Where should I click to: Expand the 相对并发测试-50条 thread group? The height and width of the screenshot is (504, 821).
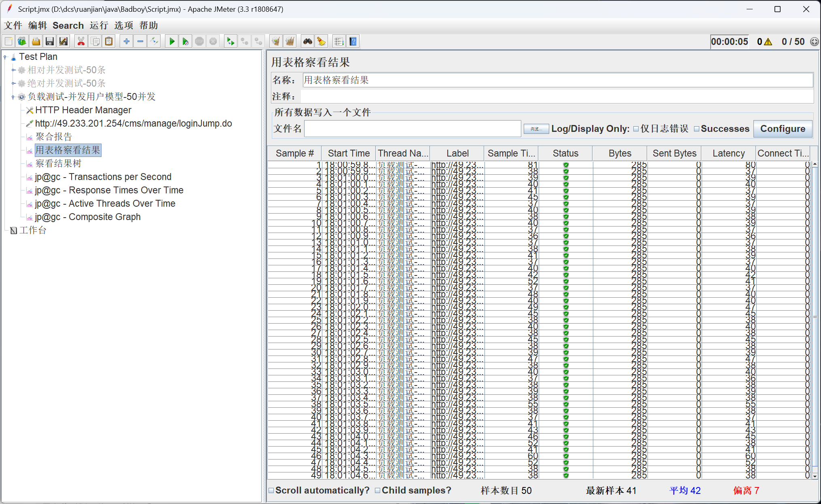tap(13, 70)
